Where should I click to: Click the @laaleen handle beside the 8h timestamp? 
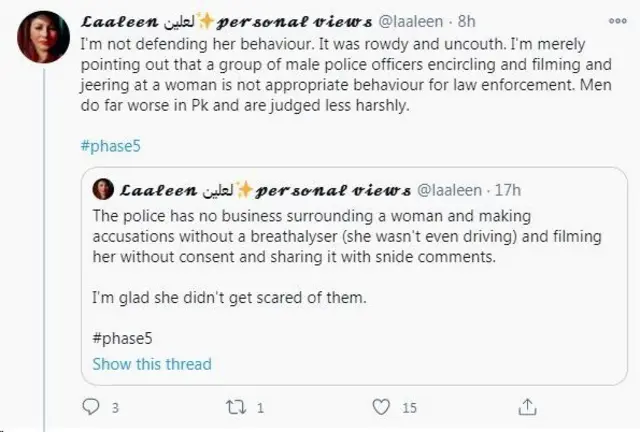(x=431, y=21)
